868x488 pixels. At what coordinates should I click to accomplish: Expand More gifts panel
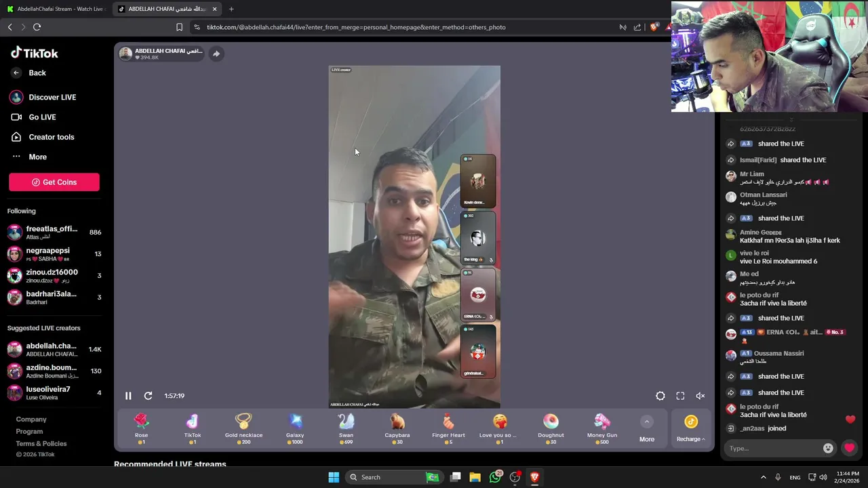tap(647, 429)
